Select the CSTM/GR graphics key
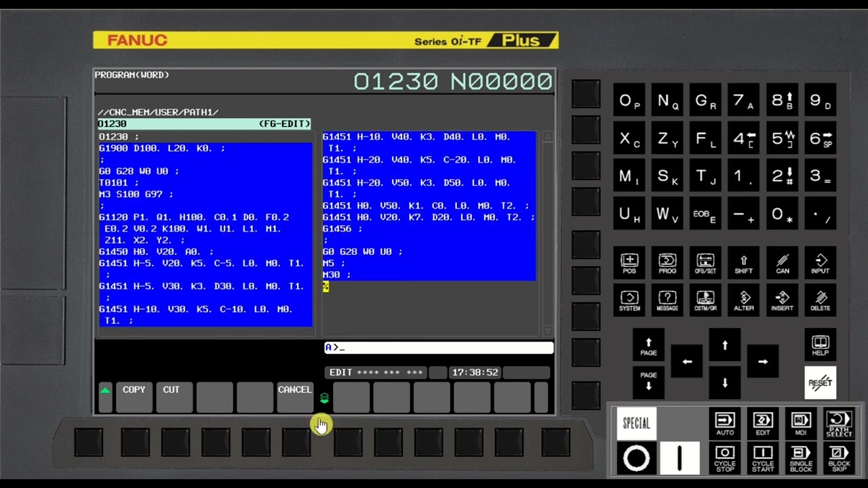The height and width of the screenshot is (488, 868). point(705,301)
